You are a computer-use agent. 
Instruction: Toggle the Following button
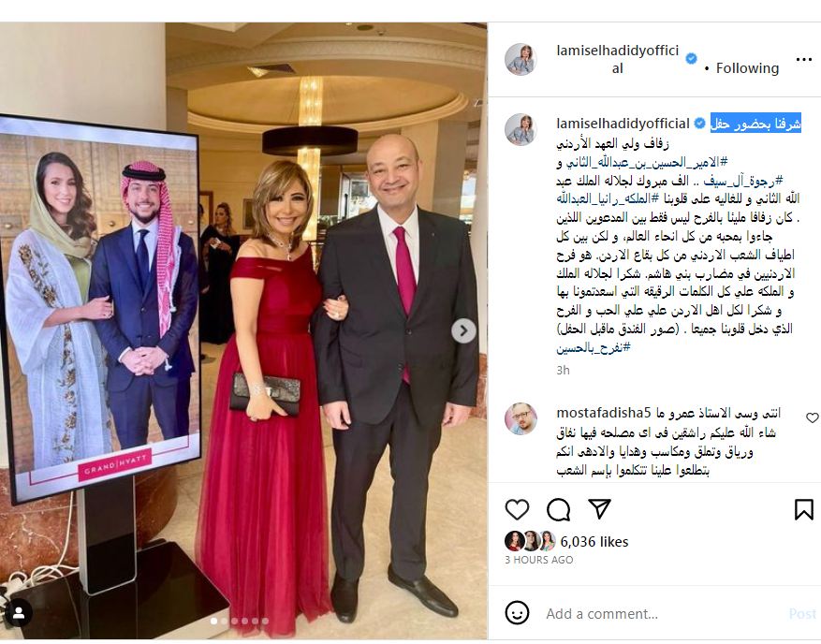747,68
